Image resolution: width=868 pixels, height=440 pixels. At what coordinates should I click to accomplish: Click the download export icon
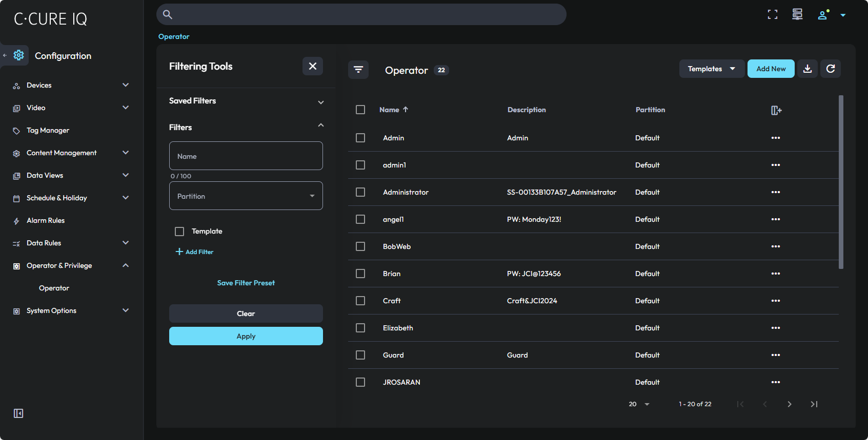808,69
